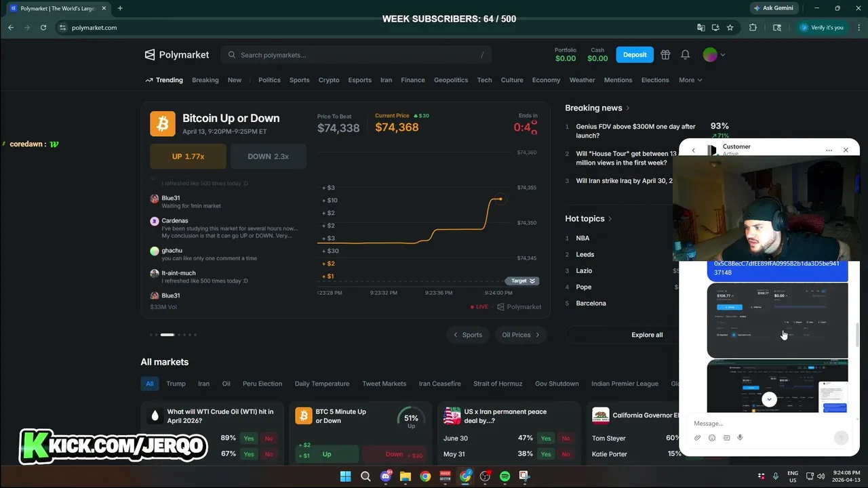Open the Politics category

click(x=269, y=80)
